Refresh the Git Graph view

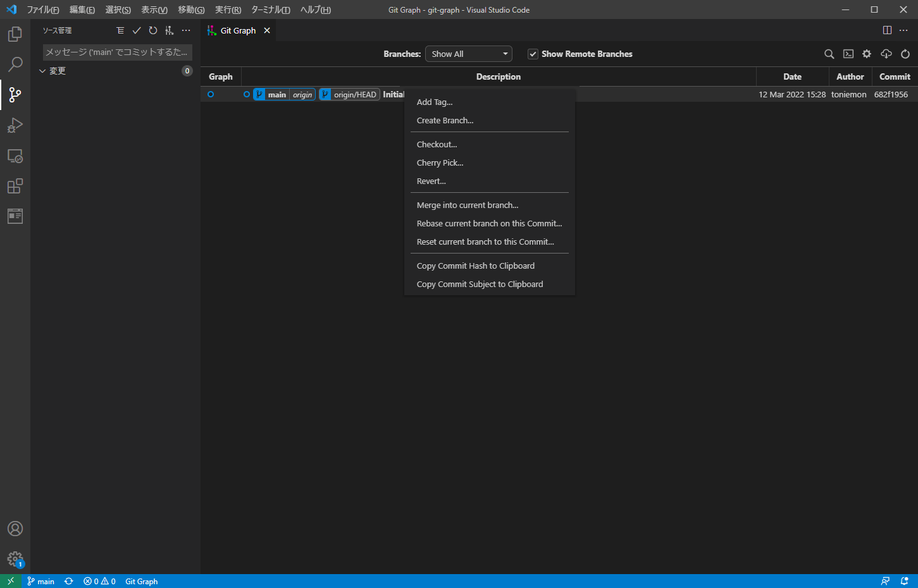905,54
